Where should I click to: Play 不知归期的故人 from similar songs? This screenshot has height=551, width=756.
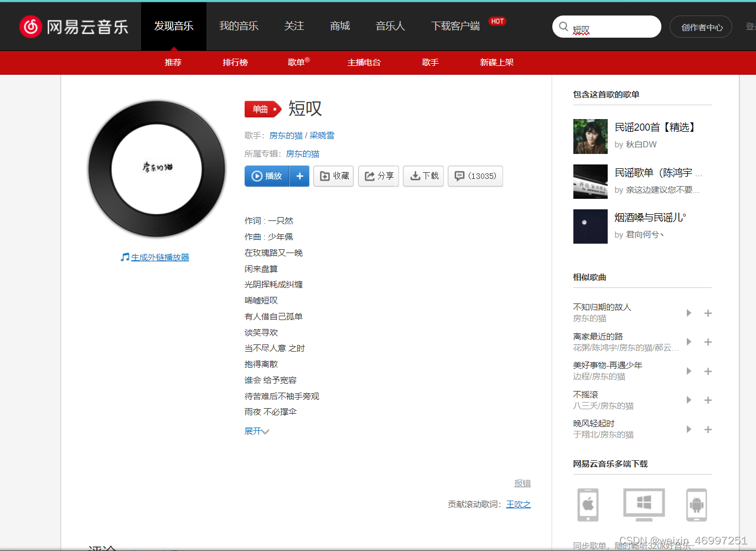[689, 313]
